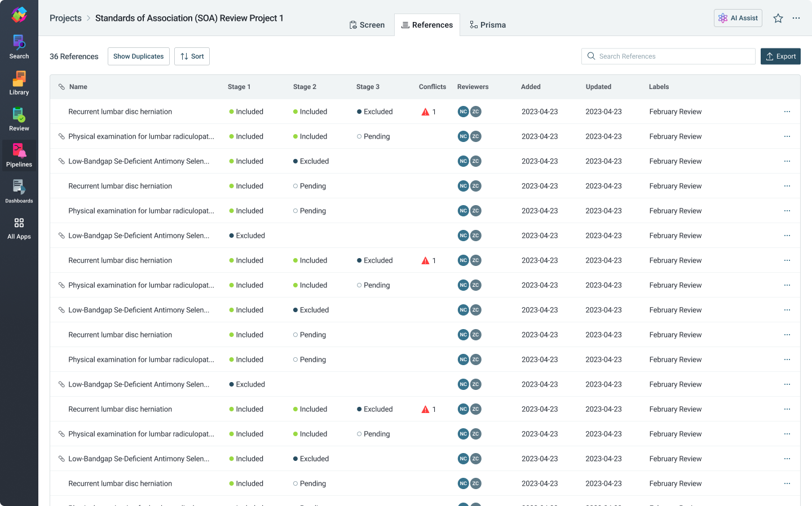
Task: Click Show Duplicates button
Action: (139, 56)
